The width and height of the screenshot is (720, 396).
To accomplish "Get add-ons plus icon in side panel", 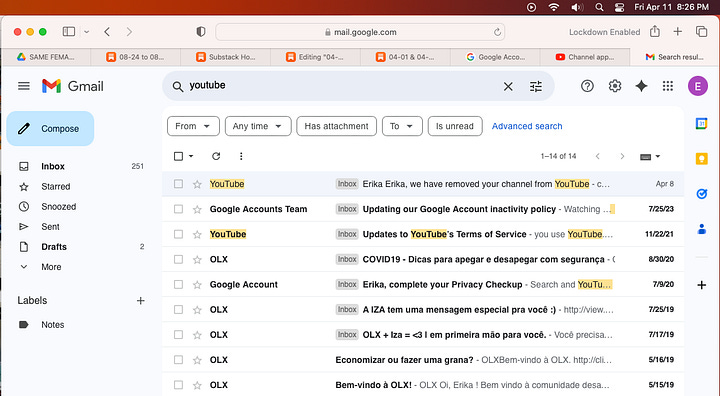I will 701,285.
